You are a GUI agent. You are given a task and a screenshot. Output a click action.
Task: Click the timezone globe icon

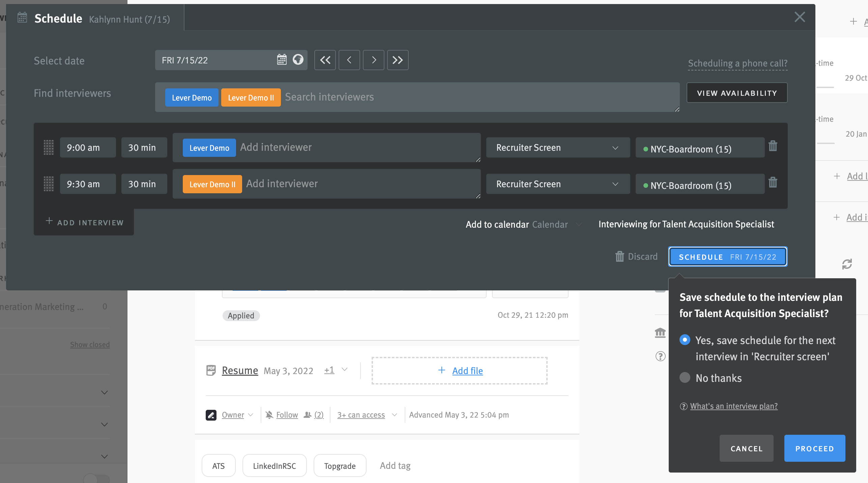click(x=298, y=60)
